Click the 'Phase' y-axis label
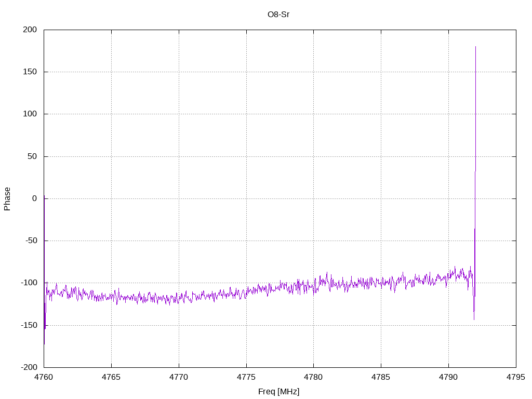The image size is (532, 399). pyautogui.click(x=7, y=199)
